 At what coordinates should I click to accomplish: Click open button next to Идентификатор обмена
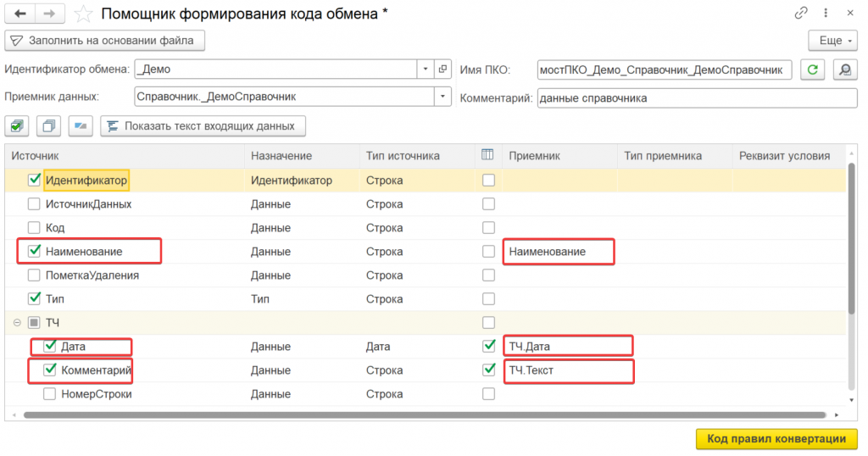coord(443,70)
